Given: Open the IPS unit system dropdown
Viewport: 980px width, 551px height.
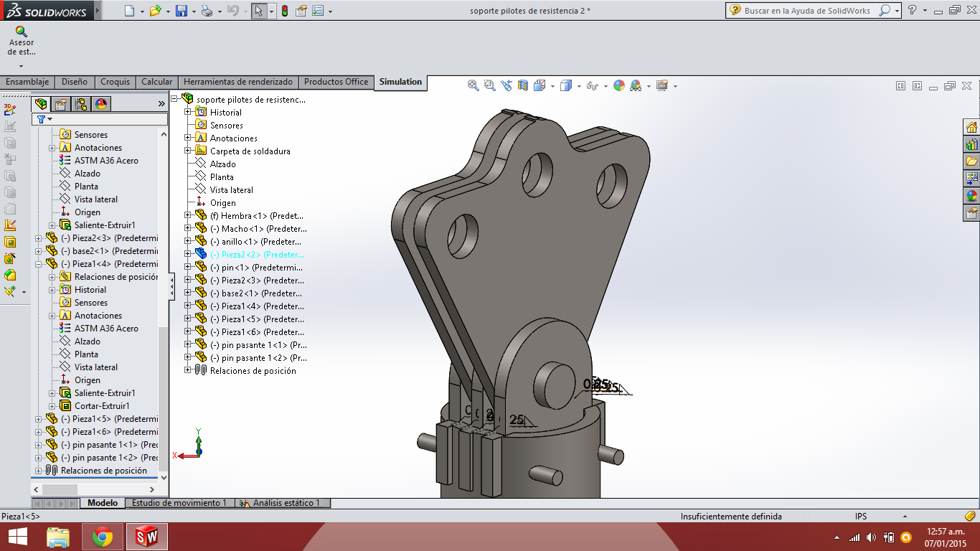Looking at the screenshot, I should 905,517.
